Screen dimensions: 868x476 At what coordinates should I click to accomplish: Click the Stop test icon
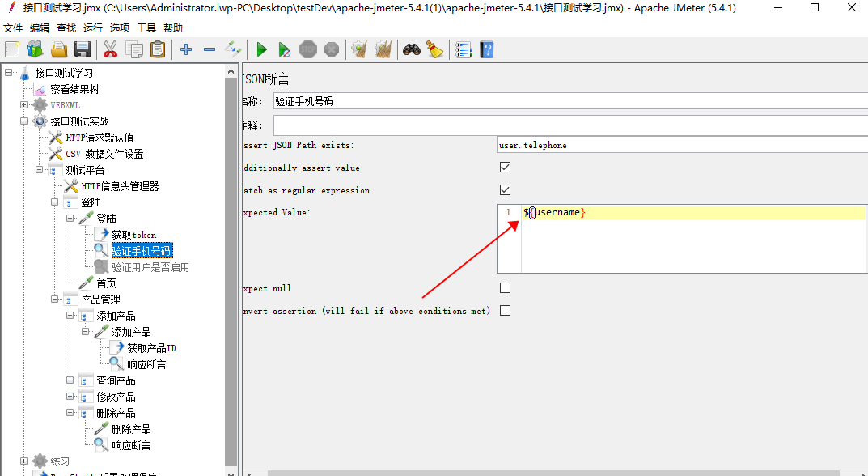(x=307, y=50)
